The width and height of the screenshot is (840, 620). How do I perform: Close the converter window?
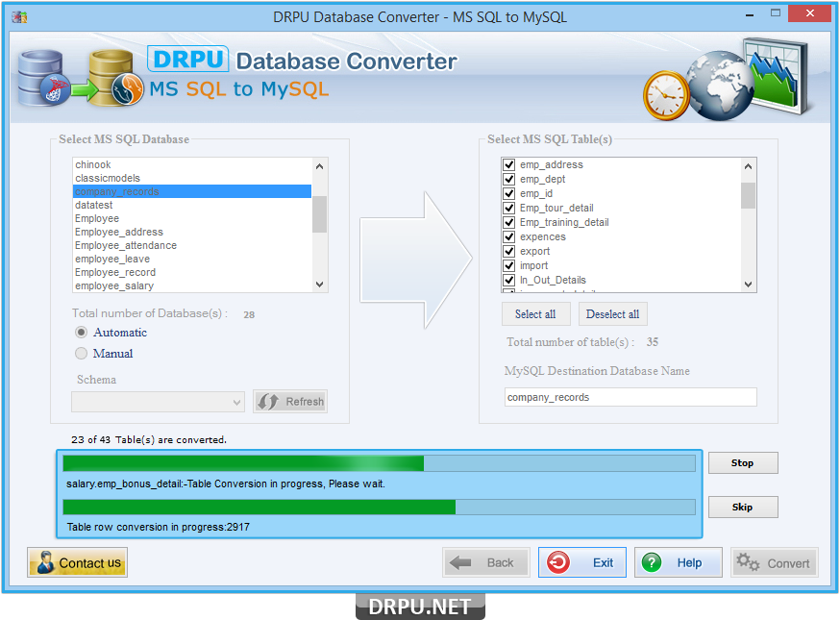point(809,13)
